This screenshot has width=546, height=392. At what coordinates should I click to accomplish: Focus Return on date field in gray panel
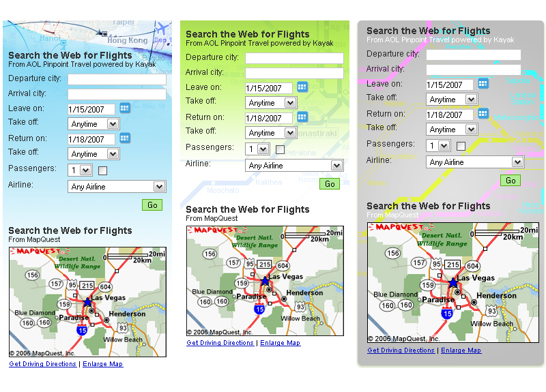coord(450,115)
